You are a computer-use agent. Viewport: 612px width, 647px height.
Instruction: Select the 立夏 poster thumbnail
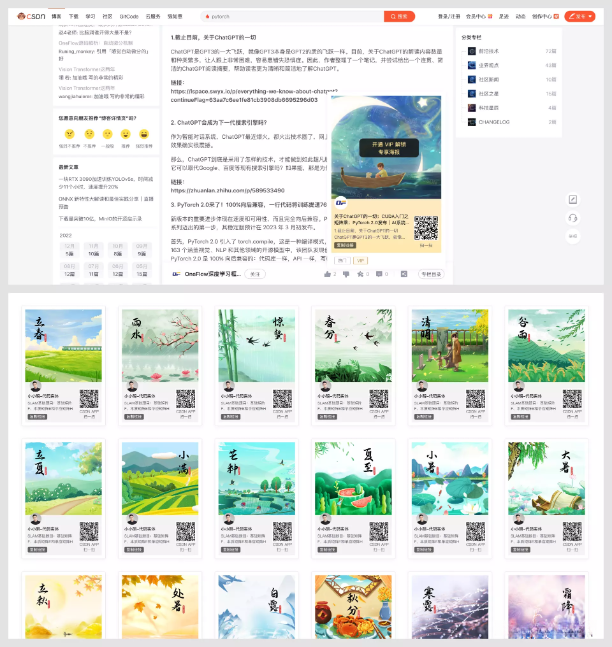(x=64, y=498)
